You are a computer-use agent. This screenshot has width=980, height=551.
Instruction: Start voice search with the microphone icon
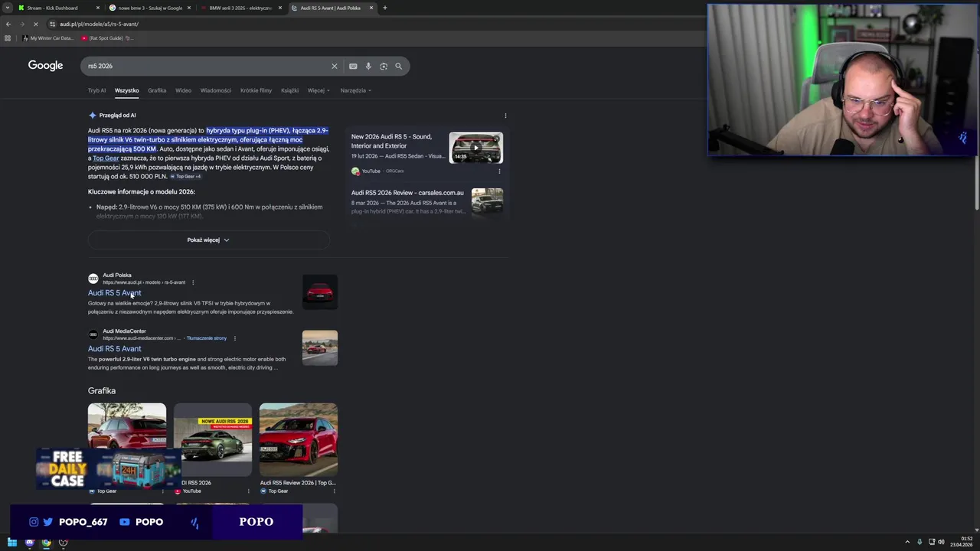[x=368, y=67]
